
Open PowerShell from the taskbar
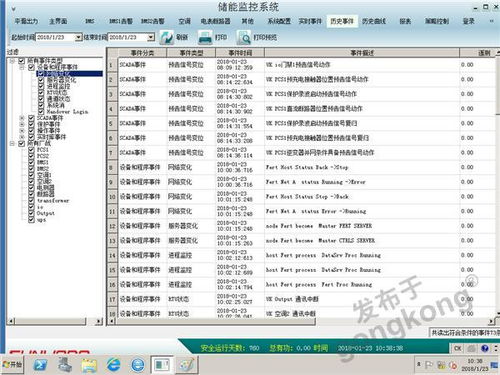coord(40,364)
